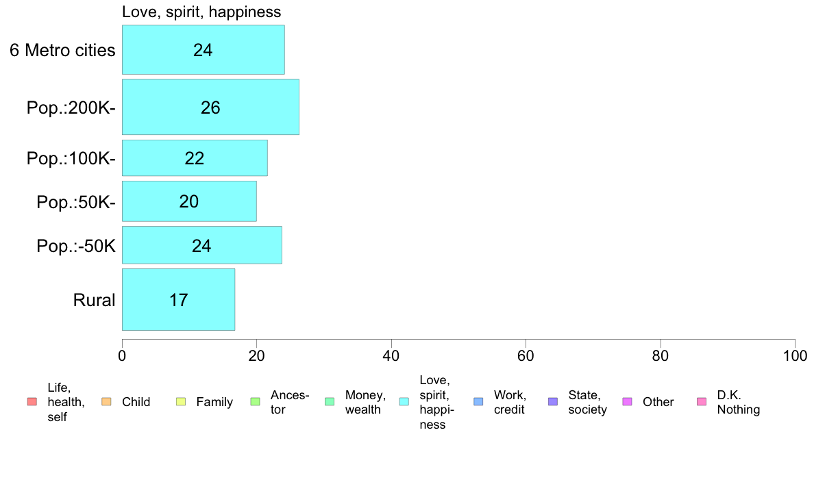Select the Pop.:200K- bar showing 26
The width and height of the screenshot is (814, 504).
(x=210, y=107)
